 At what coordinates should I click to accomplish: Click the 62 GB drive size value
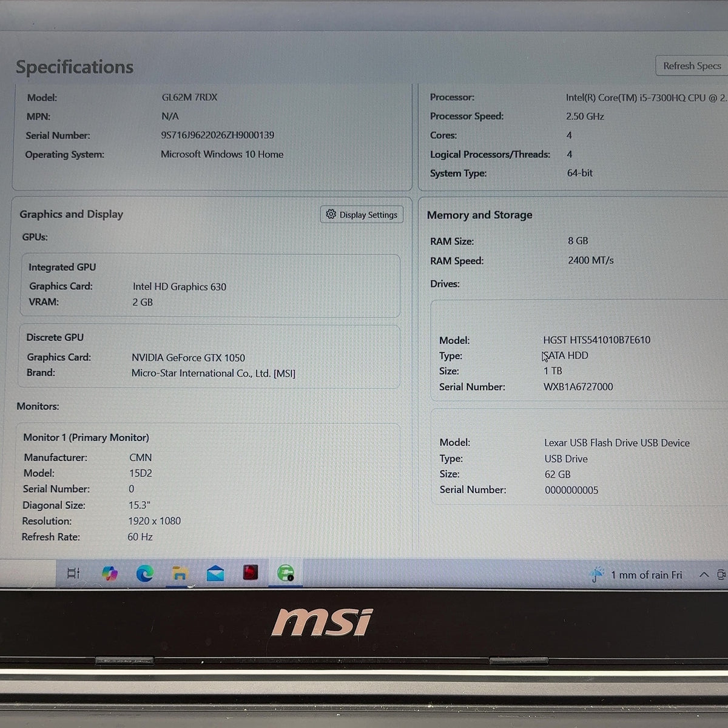coord(558,474)
